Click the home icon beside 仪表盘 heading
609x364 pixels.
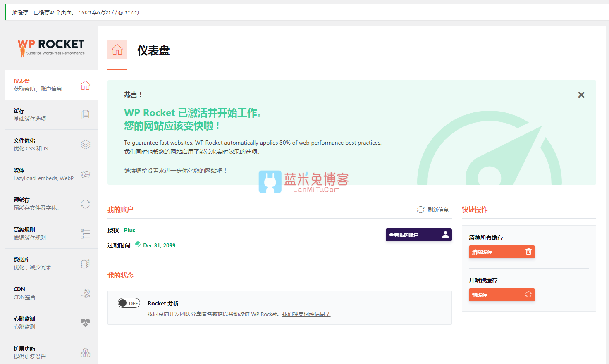[117, 50]
